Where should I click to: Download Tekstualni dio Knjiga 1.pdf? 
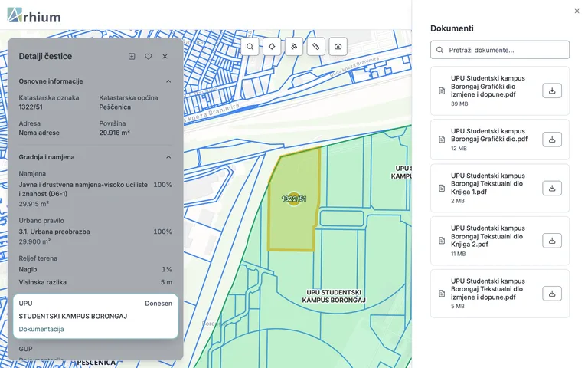[x=552, y=188]
